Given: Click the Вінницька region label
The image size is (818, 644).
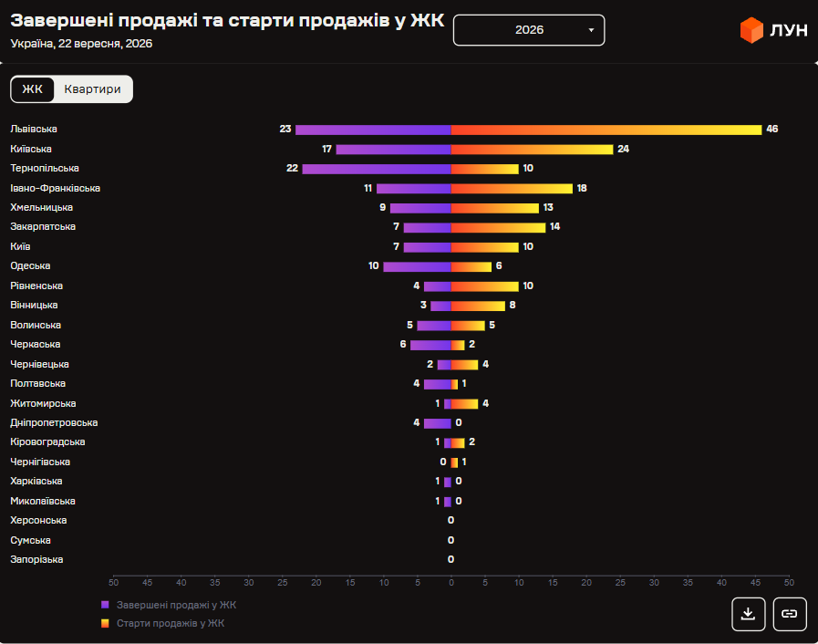Looking at the screenshot, I should (34, 305).
